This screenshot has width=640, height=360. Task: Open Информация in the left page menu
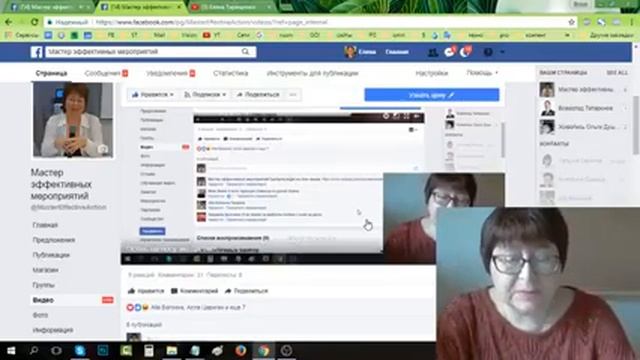click(53, 330)
